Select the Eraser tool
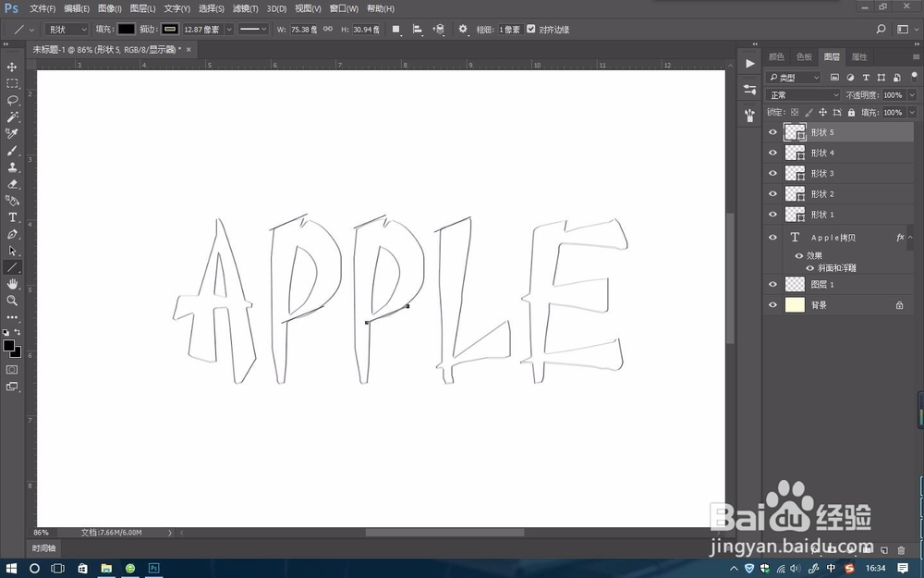This screenshot has width=924, height=578. pos(12,184)
